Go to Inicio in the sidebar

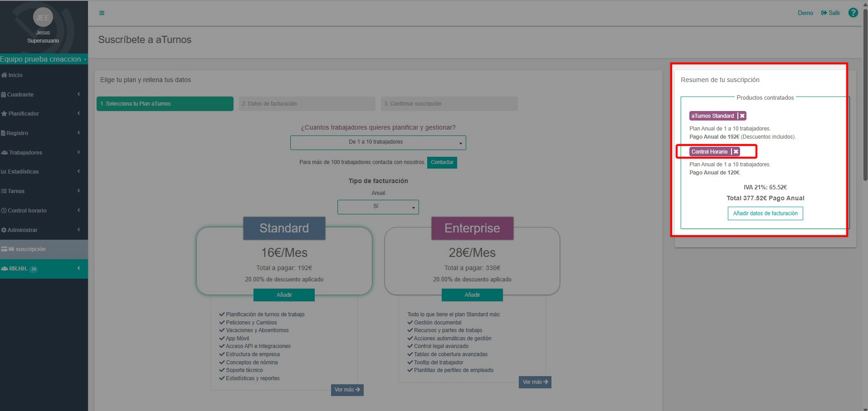15,75
